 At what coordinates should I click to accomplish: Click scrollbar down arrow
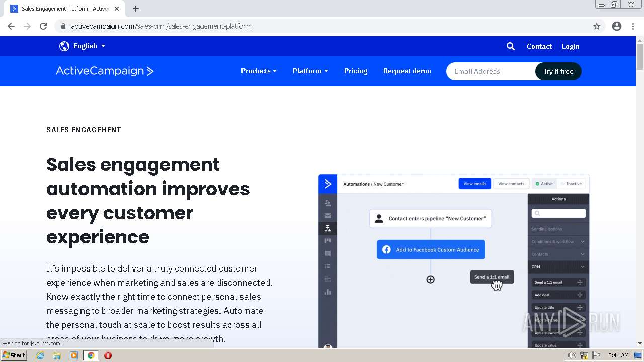click(640, 344)
